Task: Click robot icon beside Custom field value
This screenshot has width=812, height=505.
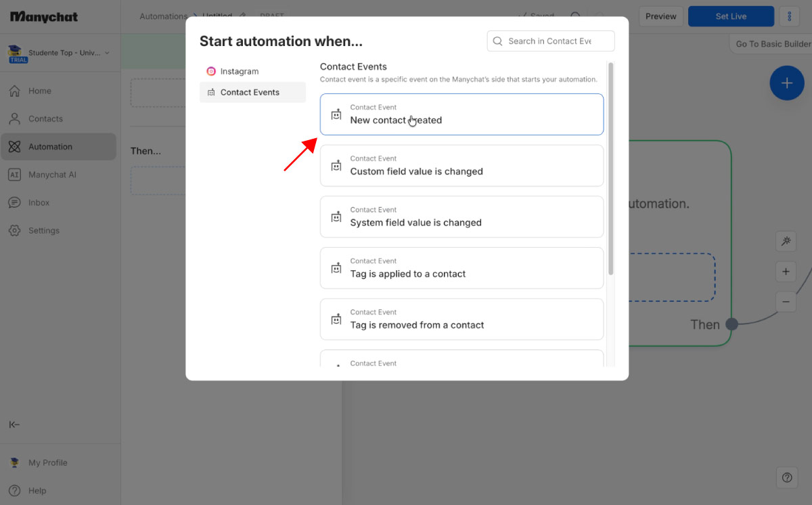Action: (x=336, y=166)
